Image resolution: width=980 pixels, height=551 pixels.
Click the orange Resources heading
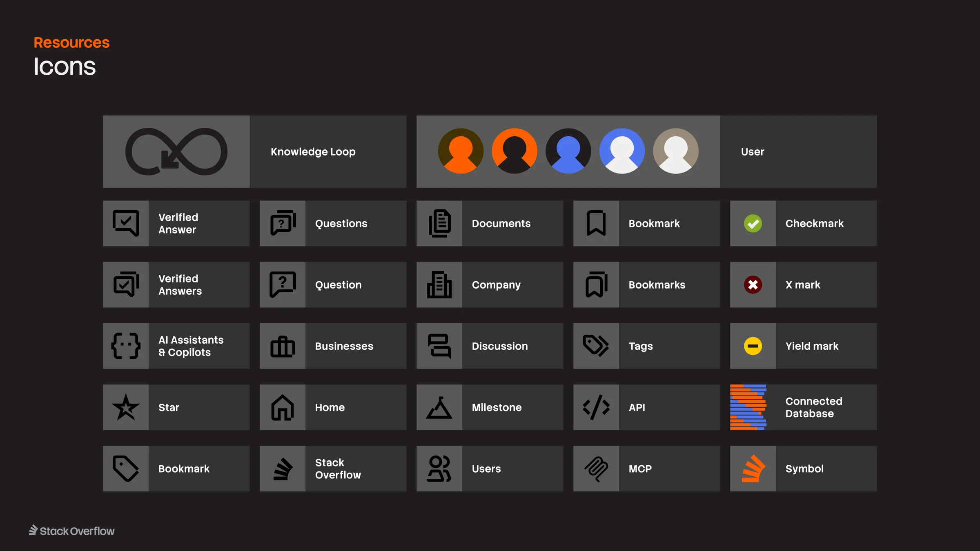(71, 42)
